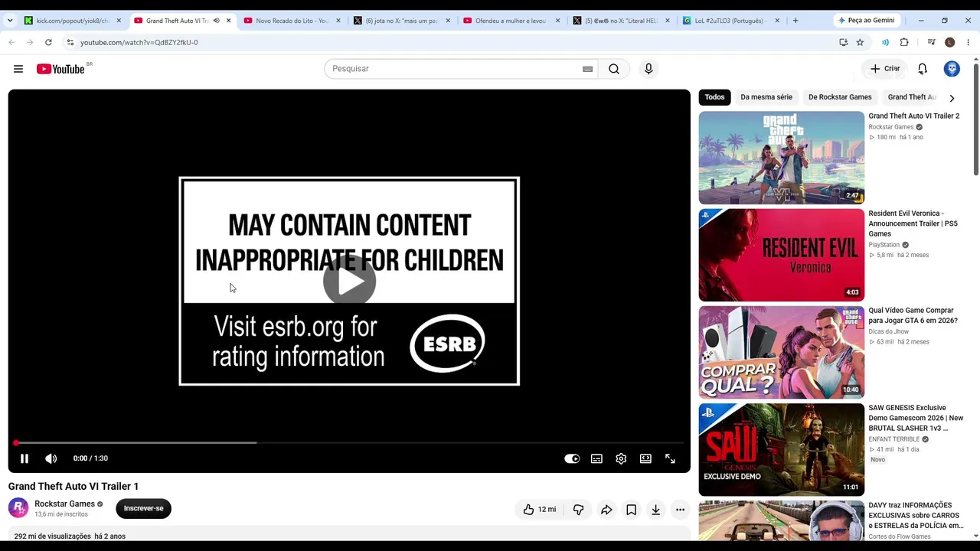Show more filter chips with right arrow
Screen dimensions: 980x551
952,98
